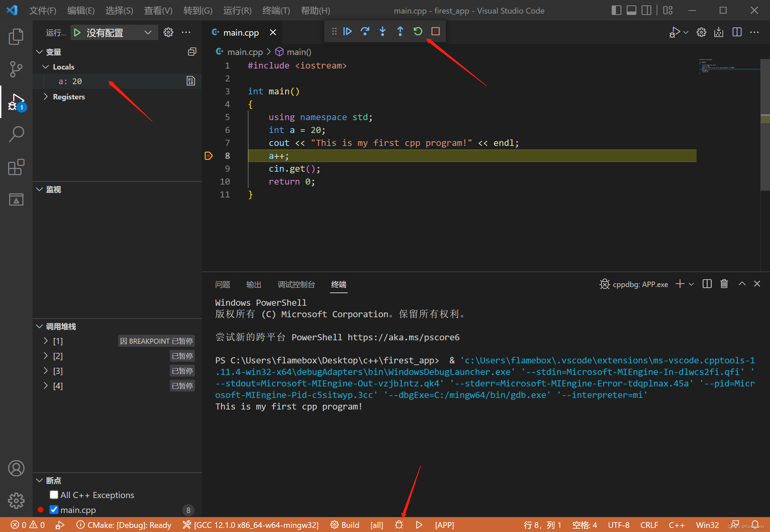The width and height of the screenshot is (770, 532).
Task: Open new terminal launch profile dropdown
Action: (x=691, y=284)
